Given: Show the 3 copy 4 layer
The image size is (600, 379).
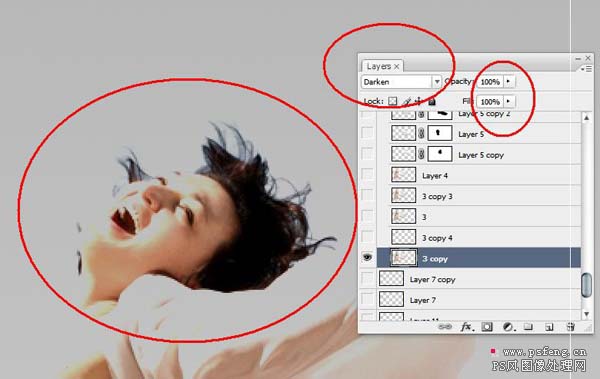Looking at the screenshot, I should pos(367,237).
